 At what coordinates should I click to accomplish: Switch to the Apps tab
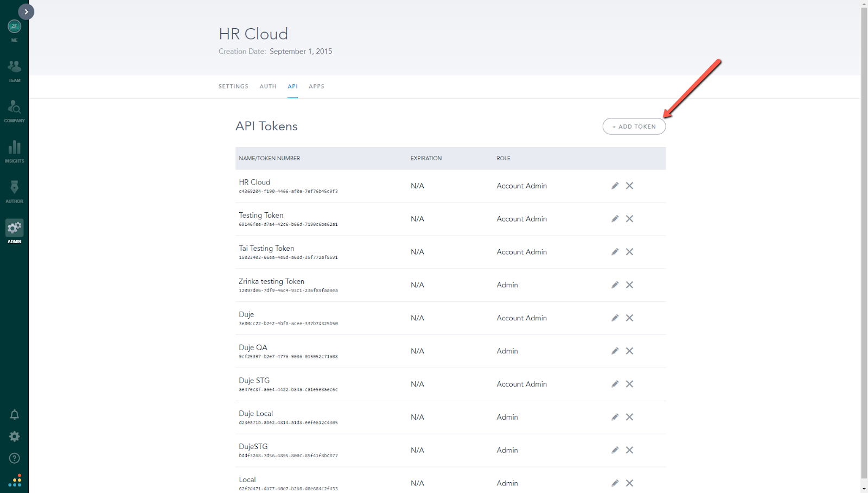coord(316,86)
